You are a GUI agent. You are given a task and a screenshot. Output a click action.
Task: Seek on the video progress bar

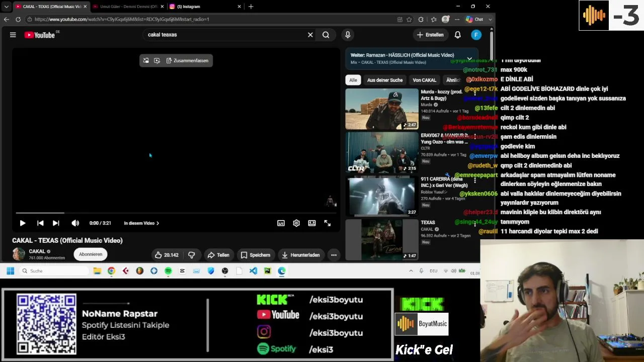pos(176,213)
